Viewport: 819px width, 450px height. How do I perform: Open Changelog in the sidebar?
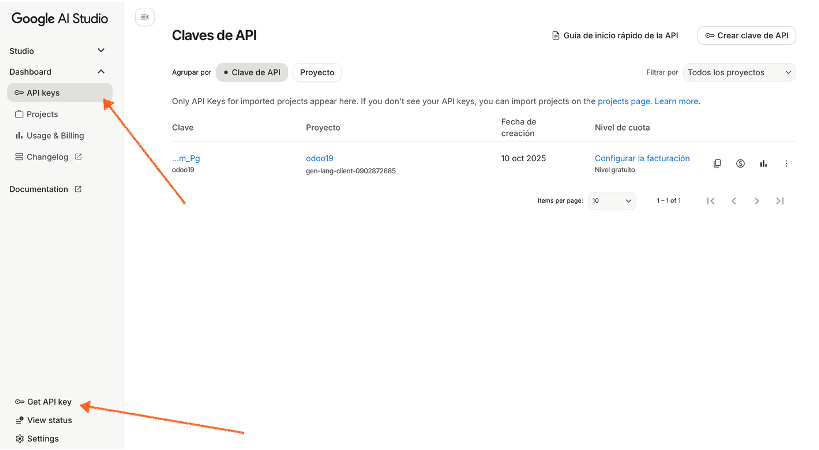click(x=48, y=157)
